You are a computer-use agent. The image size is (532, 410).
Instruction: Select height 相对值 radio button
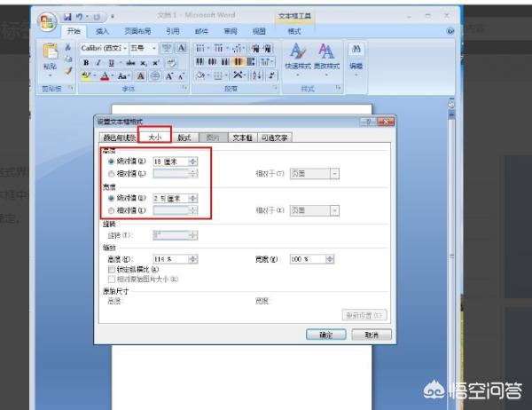coord(111,174)
